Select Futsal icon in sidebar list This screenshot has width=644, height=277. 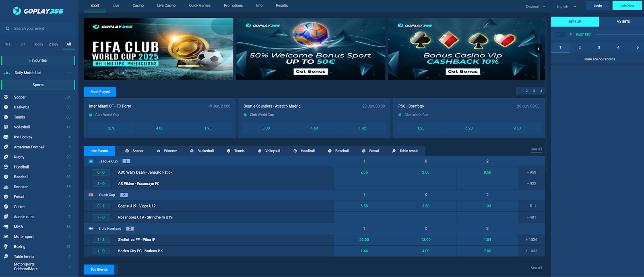6,197
